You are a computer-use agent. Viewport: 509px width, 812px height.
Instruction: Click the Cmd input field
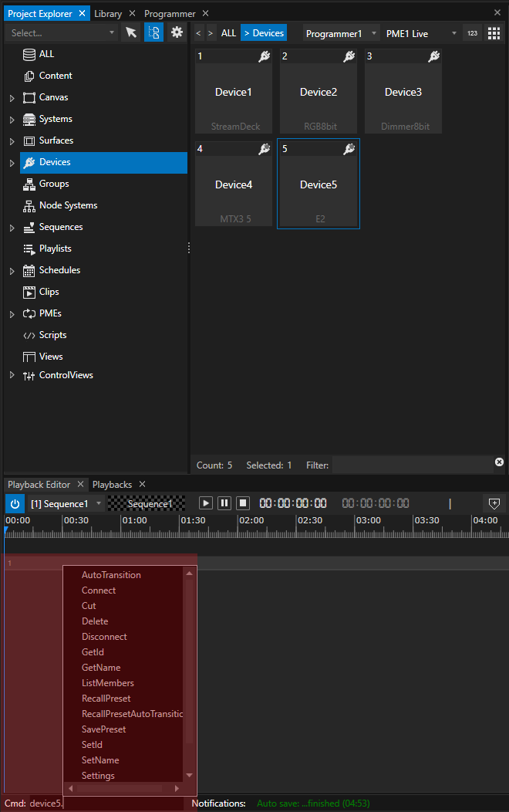point(106,804)
